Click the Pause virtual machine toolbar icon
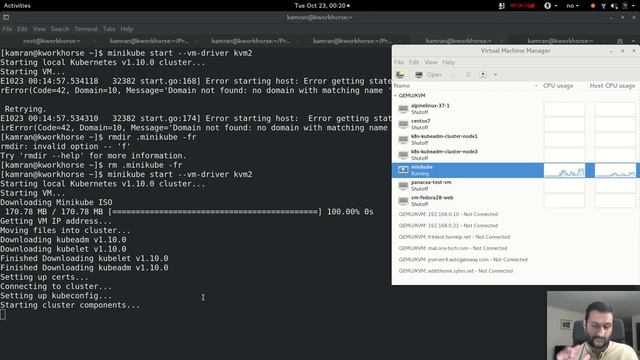 pos(468,75)
